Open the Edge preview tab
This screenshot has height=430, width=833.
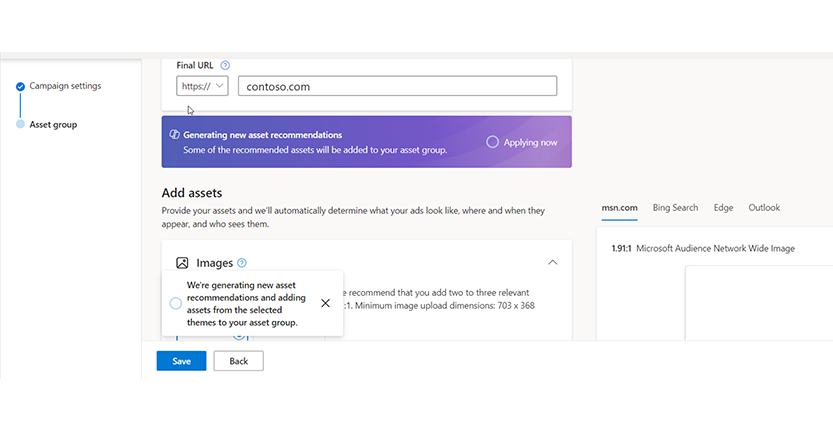[723, 208]
